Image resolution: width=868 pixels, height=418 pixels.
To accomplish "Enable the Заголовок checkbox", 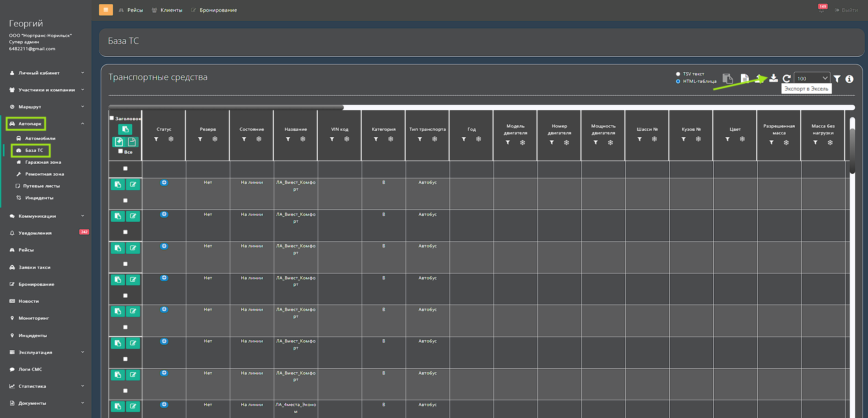I will (x=112, y=118).
